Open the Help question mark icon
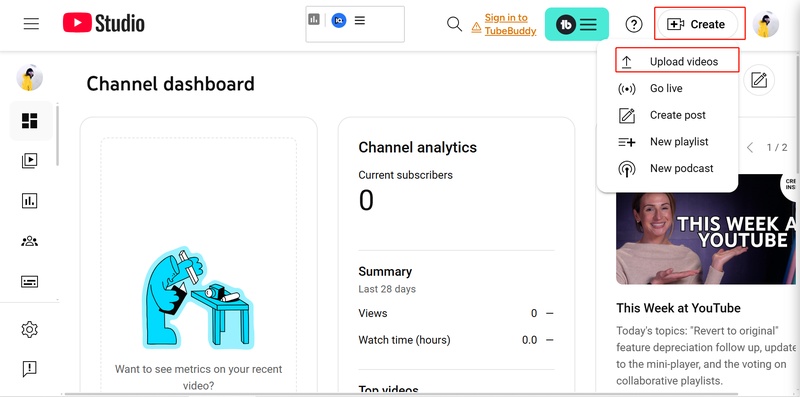The height and width of the screenshot is (397, 800). click(x=634, y=24)
